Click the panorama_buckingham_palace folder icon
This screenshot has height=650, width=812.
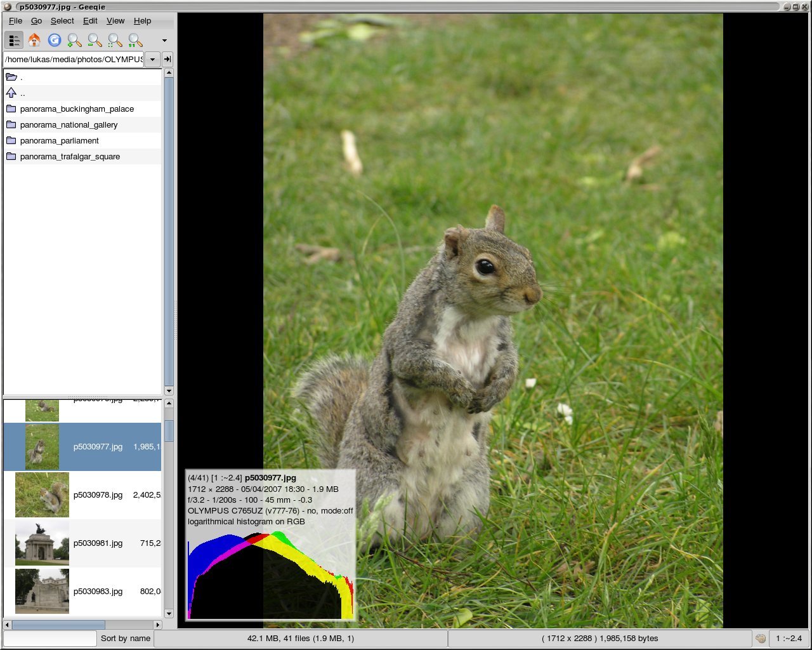click(11, 109)
